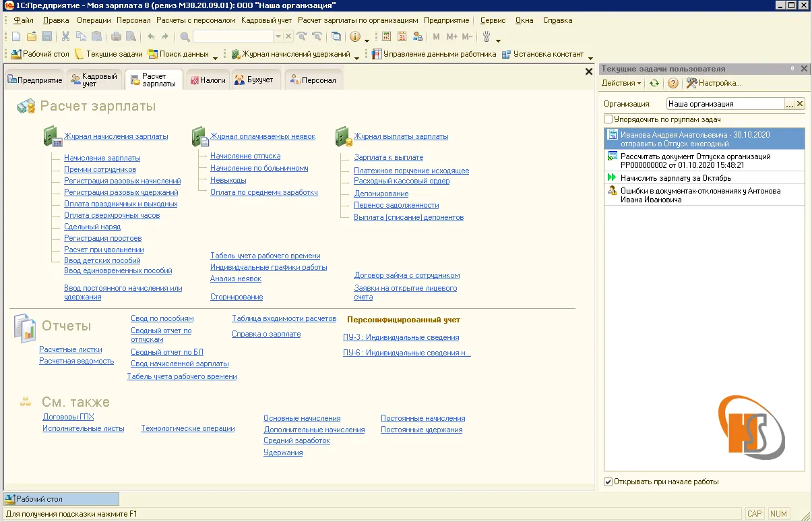
Task: Open the Операции menu
Action: 94,20
